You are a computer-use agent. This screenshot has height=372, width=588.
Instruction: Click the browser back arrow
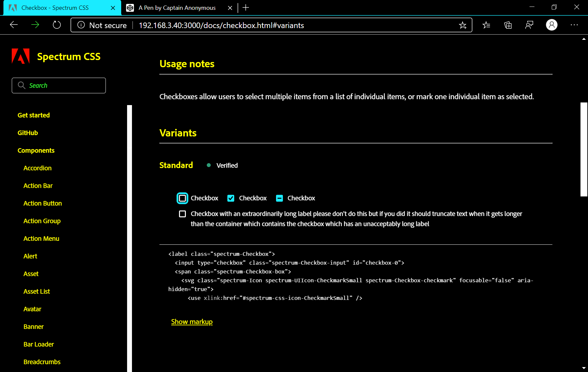pyautogui.click(x=14, y=25)
